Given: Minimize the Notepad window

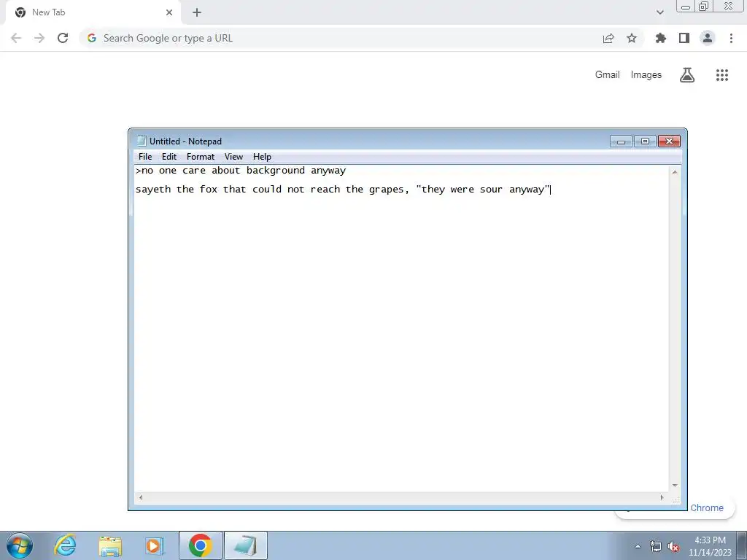Looking at the screenshot, I should pyautogui.click(x=621, y=141).
